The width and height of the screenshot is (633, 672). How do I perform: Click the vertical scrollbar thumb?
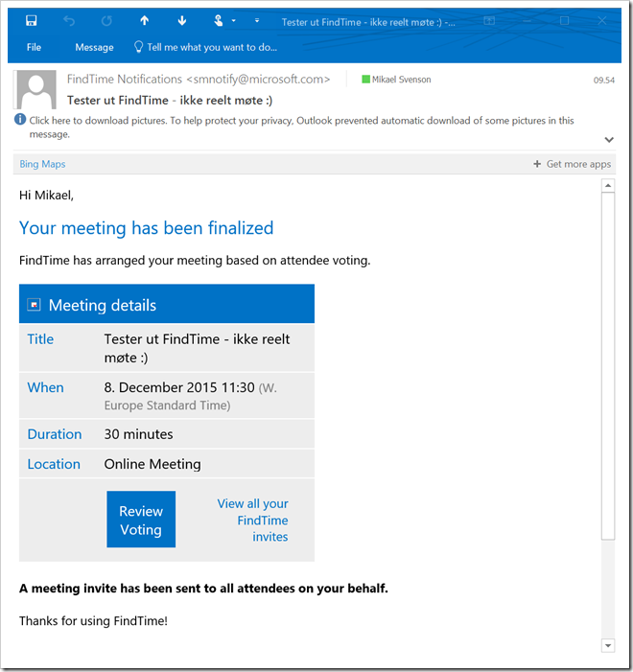point(608,365)
